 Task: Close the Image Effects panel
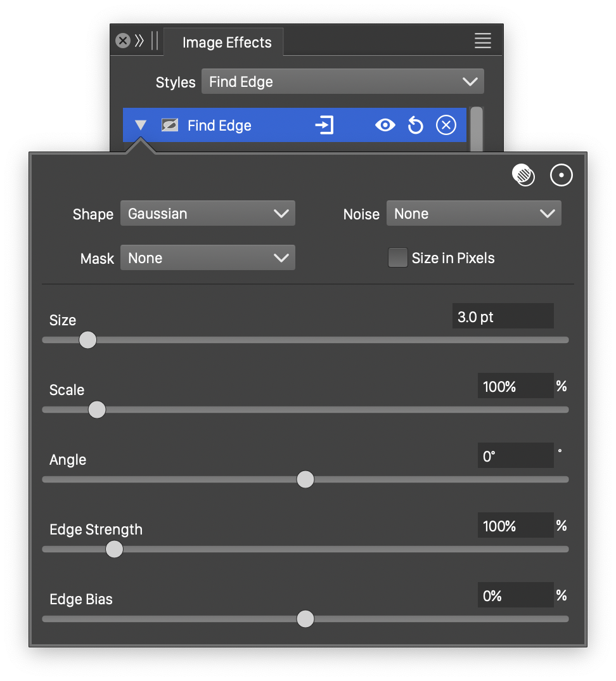point(122,41)
